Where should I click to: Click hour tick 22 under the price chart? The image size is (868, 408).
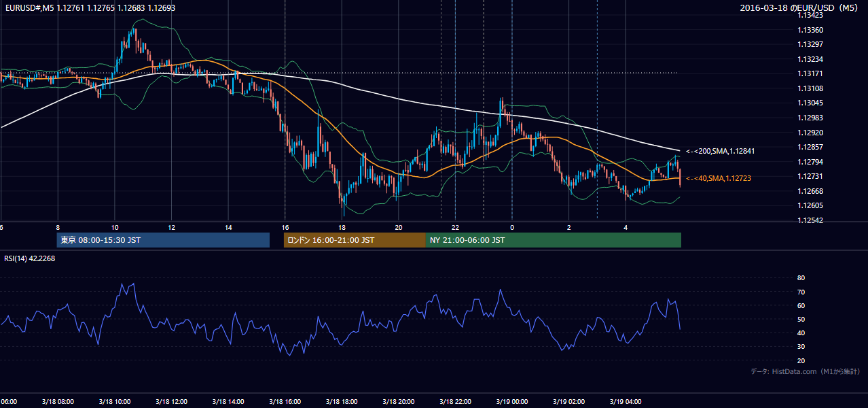[455, 228]
